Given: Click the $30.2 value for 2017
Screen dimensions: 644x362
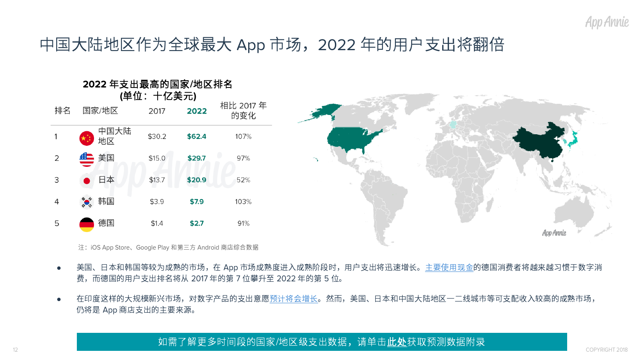Looking at the screenshot, I should (157, 136).
